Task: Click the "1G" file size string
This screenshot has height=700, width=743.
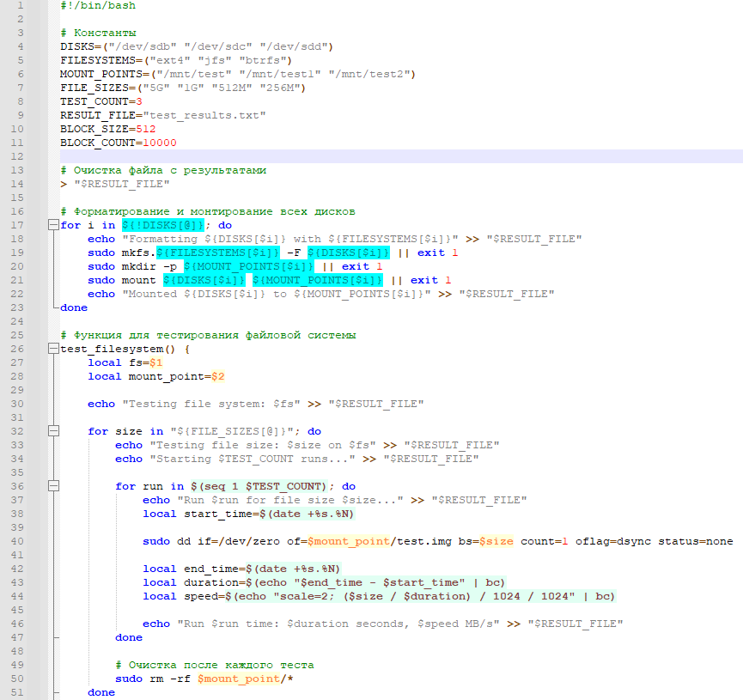Action: [191, 88]
